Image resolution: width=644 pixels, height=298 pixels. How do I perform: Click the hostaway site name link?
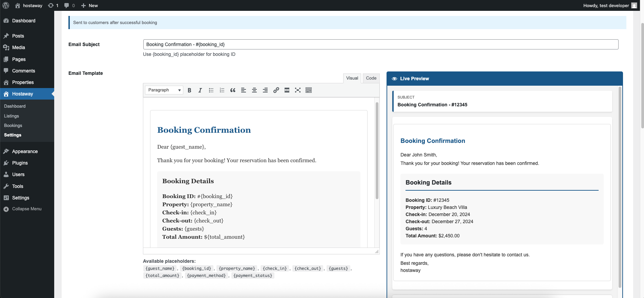(x=29, y=5)
